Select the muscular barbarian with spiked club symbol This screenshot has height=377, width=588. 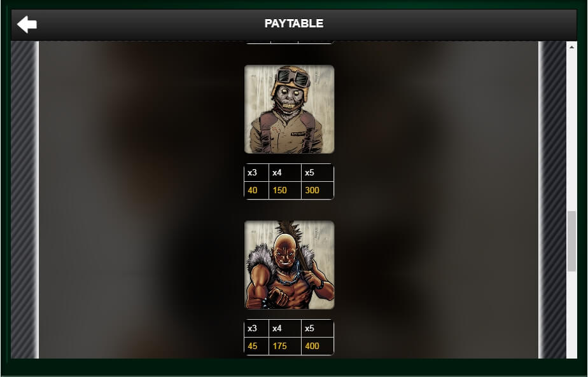[289, 265]
